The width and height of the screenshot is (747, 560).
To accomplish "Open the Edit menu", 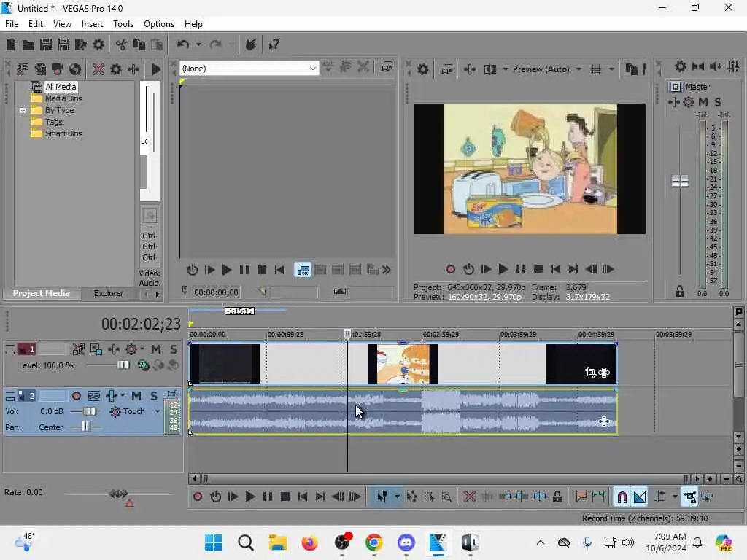I will point(36,24).
